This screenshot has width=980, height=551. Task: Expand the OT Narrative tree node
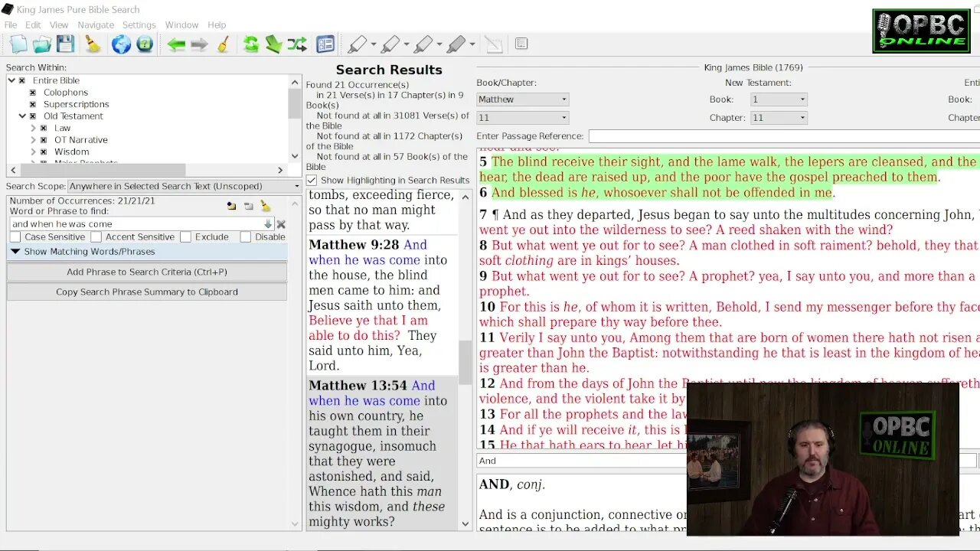[x=33, y=140]
